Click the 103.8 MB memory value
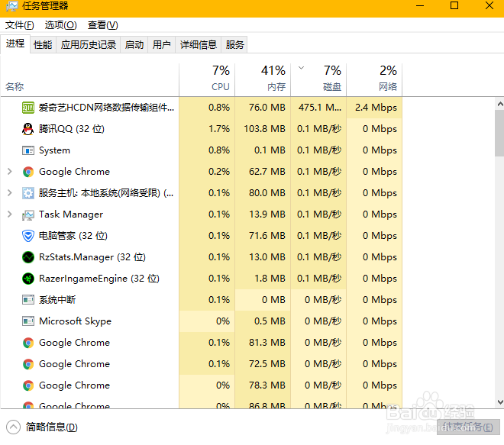 coord(264,129)
